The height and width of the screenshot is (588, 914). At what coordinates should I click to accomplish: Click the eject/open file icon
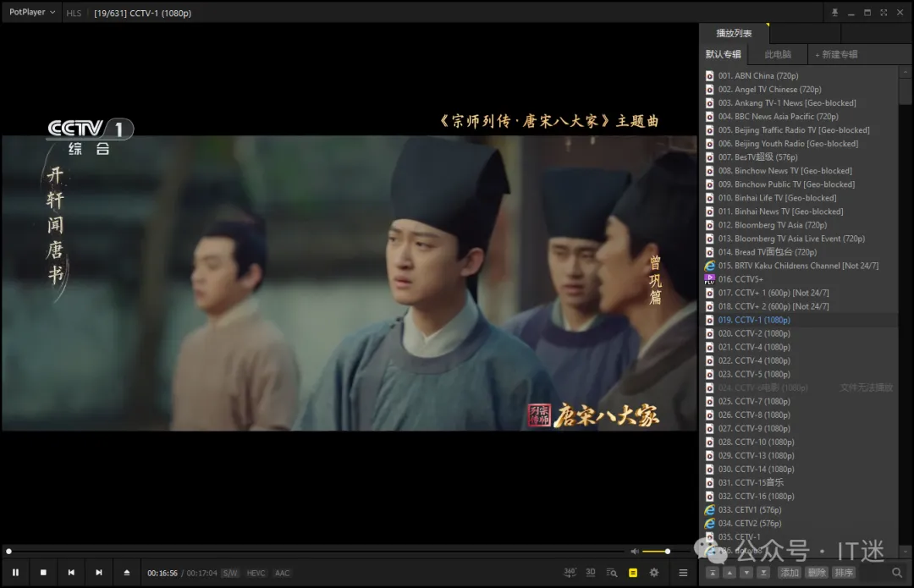click(x=126, y=573)
